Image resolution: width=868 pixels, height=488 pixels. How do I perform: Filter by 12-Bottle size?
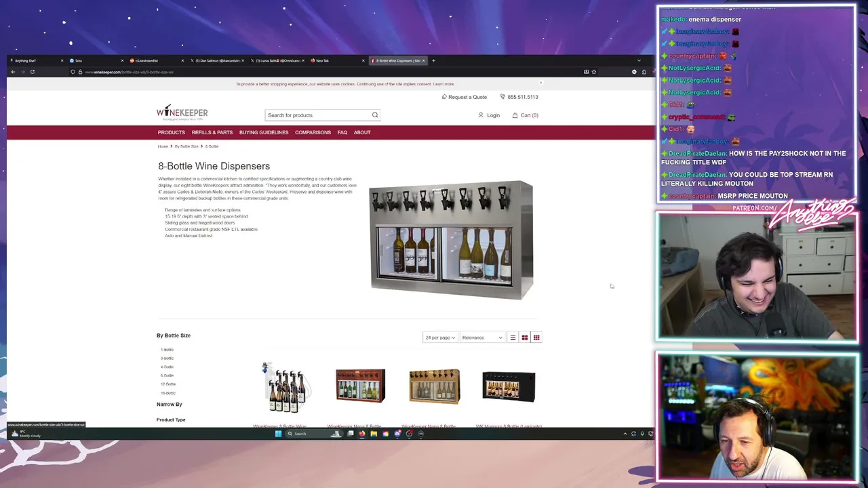coord(168,384)
